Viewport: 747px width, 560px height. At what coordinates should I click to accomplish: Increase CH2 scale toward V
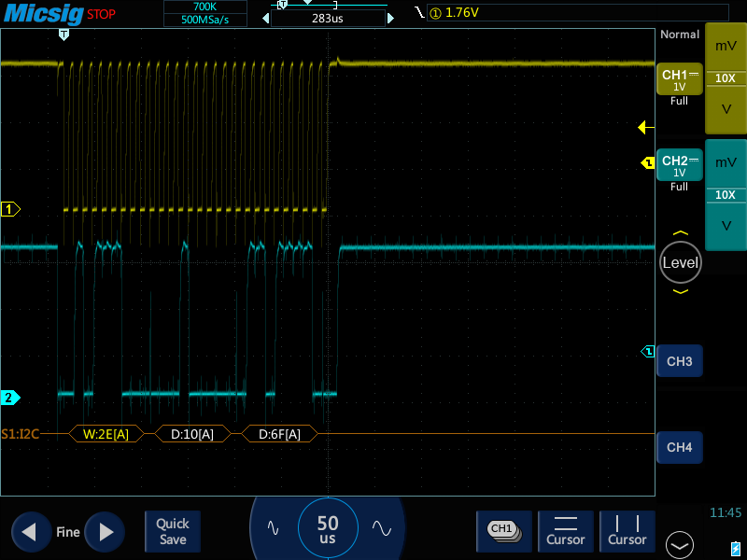[x=726, y=226]
